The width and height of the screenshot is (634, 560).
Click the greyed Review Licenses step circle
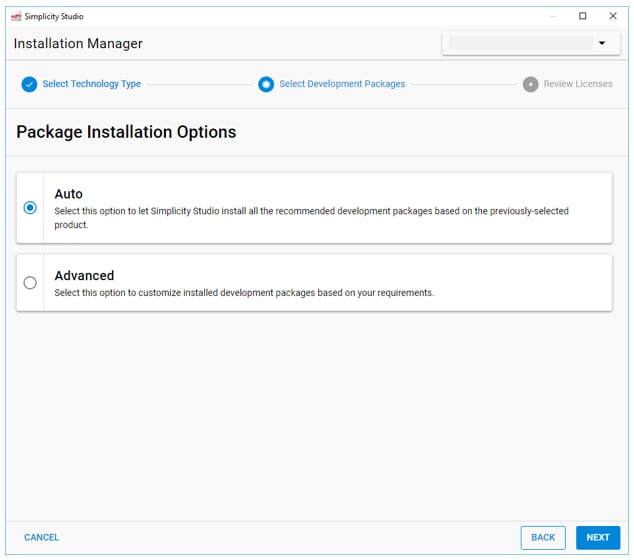[530, 84]
